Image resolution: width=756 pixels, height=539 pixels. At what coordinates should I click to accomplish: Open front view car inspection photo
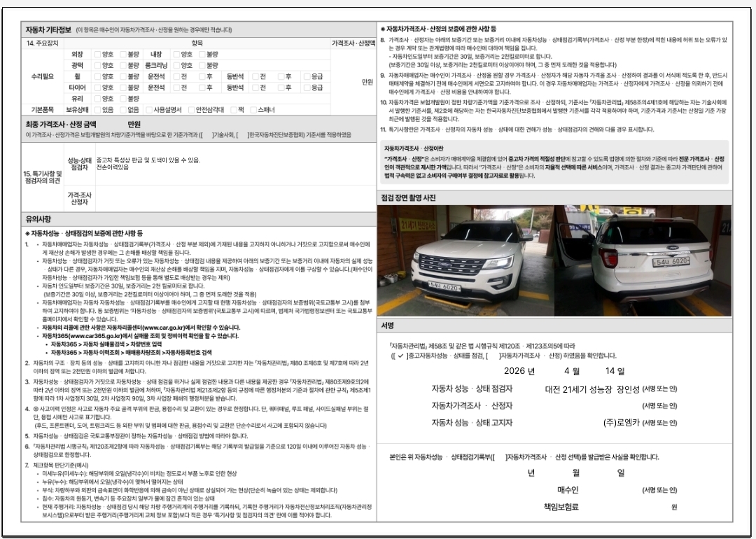tap(465, 261)
